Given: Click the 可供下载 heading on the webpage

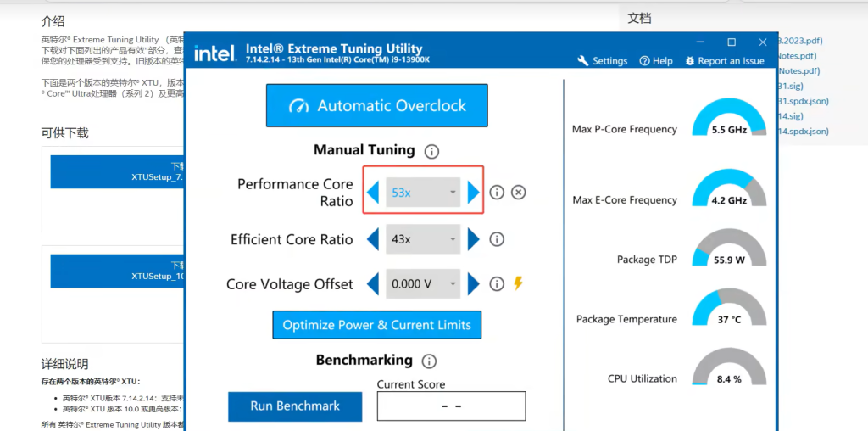Looking at the screenshot, I should [x=64, y=133].
